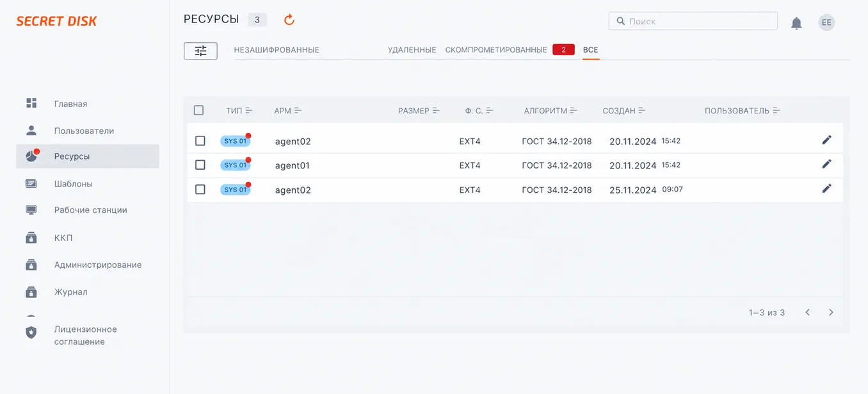Go to next page arrow in pagination
The height and width of the screenshot is (394, 868).
[831, 313]
